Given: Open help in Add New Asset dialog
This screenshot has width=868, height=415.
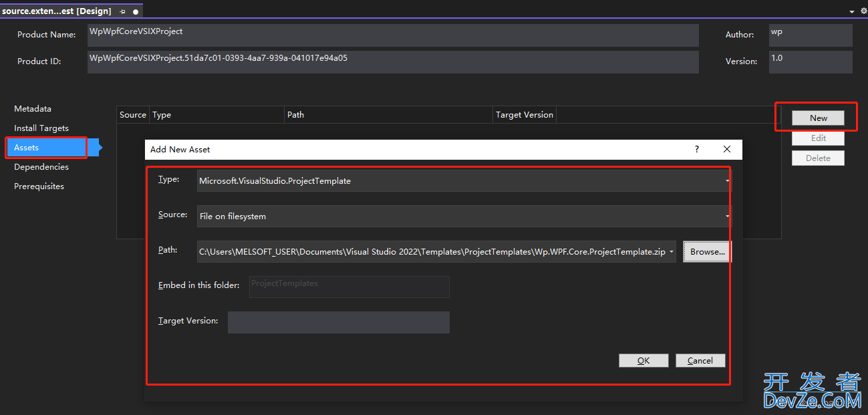Looking at the screenshot, I should click(697, 150).
